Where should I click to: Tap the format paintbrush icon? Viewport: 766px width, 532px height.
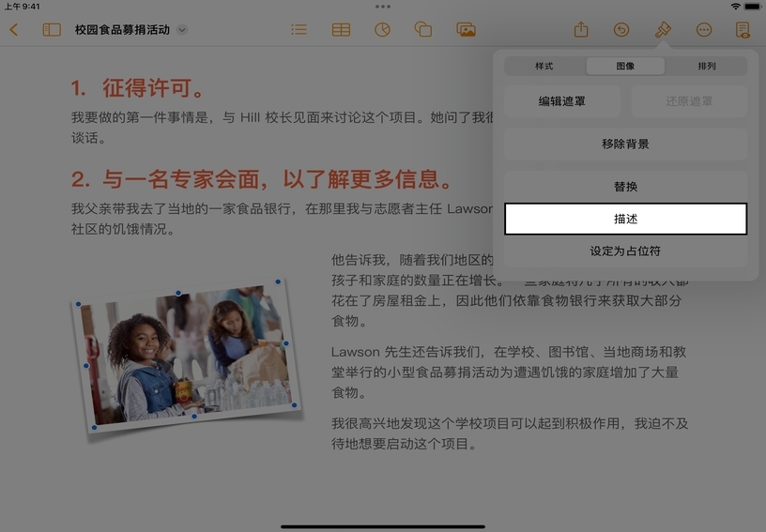[663, 30]
